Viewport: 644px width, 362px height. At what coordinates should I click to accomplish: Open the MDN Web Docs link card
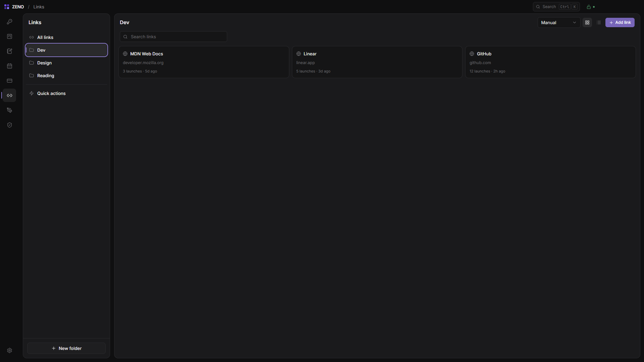(204, 62)
